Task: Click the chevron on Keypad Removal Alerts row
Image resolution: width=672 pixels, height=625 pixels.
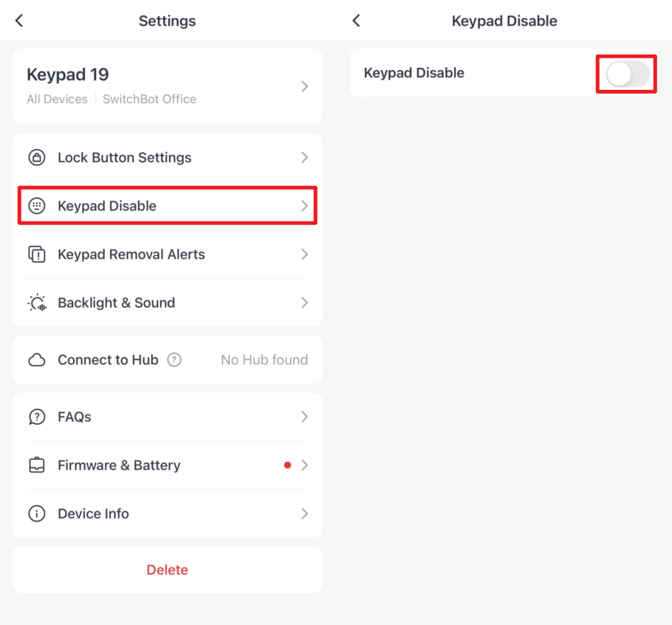Action: (x=304, y=255)
